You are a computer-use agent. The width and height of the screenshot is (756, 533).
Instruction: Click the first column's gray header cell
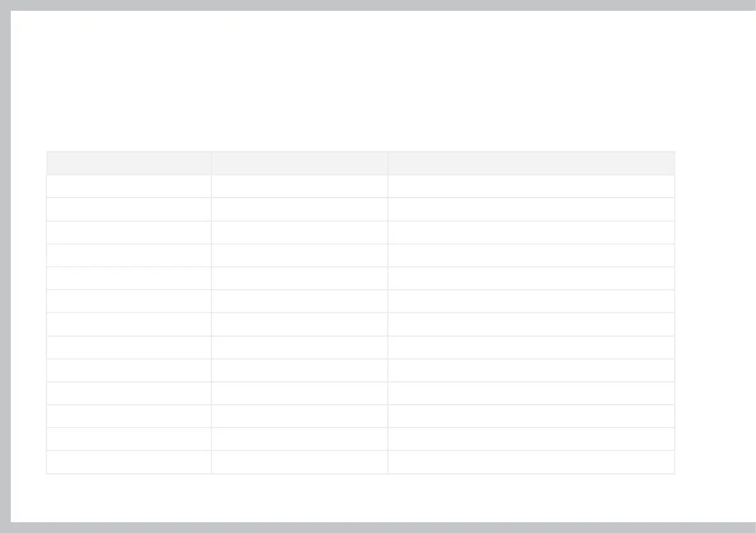click(129, 163)
